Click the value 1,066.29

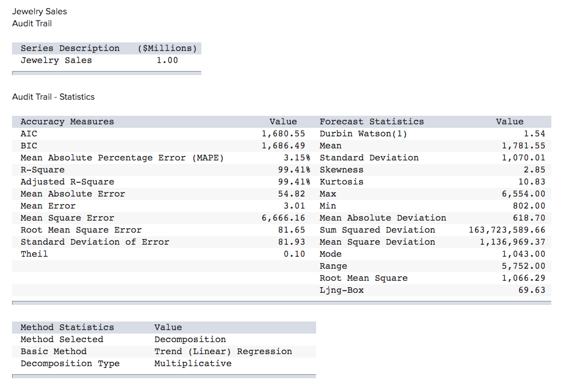[x=523, y=277]
